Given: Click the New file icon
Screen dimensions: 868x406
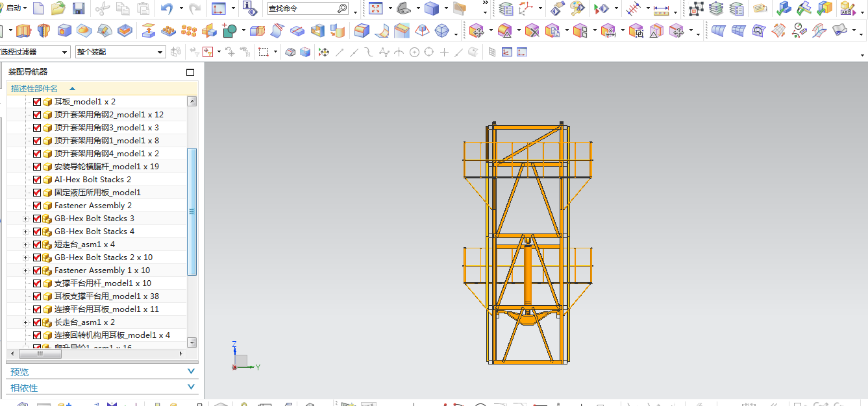Looking at the screenshot, I should pyautogui.click(x=38, y=8).
